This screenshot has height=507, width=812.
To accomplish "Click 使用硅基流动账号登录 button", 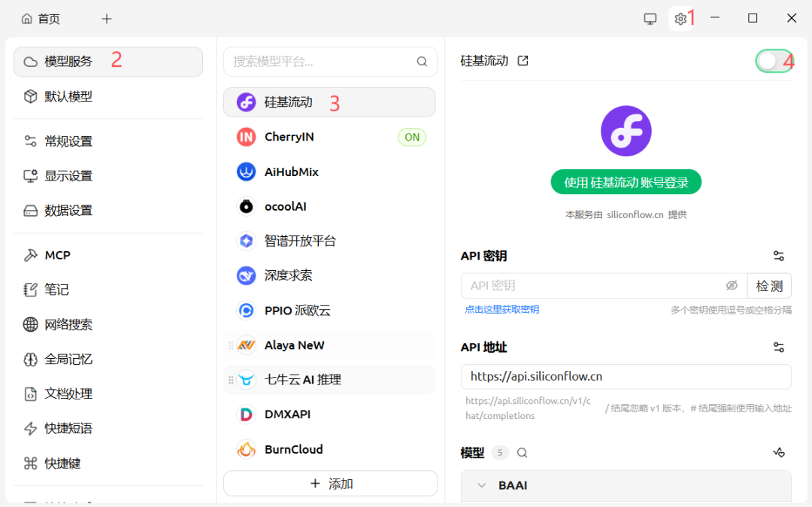I will pos(626,182).
